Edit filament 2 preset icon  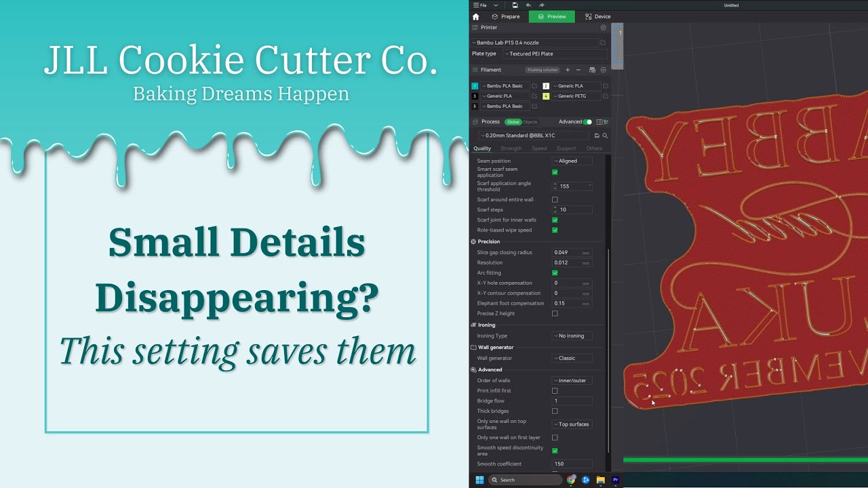pyautogui.click(x=606, y=86)
